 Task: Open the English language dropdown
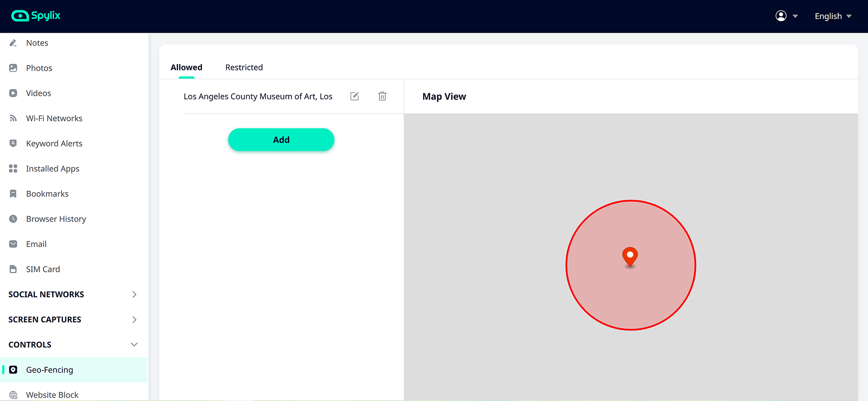833,16
